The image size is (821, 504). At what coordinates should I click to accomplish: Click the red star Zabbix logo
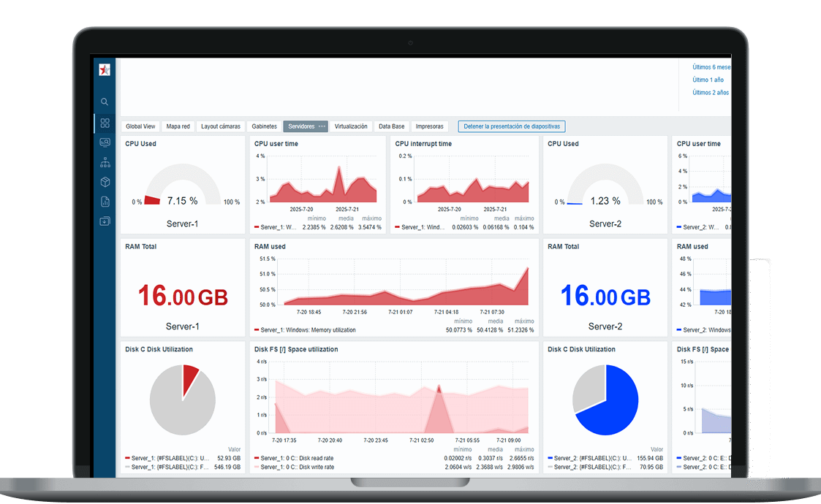[x=105, y=69]
